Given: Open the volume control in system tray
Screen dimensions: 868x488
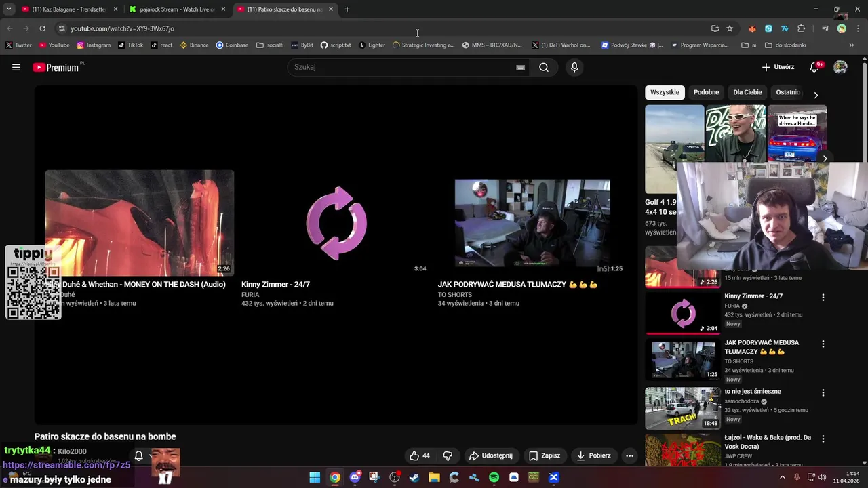Looking at the screenshot, I should click(x=823, y=477).
